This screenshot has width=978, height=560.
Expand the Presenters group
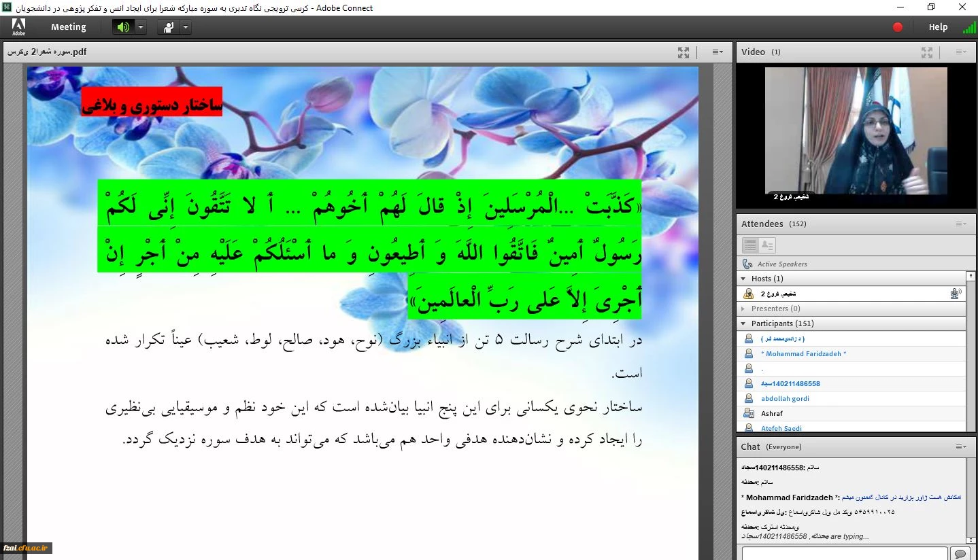click(x=743, y=309)
